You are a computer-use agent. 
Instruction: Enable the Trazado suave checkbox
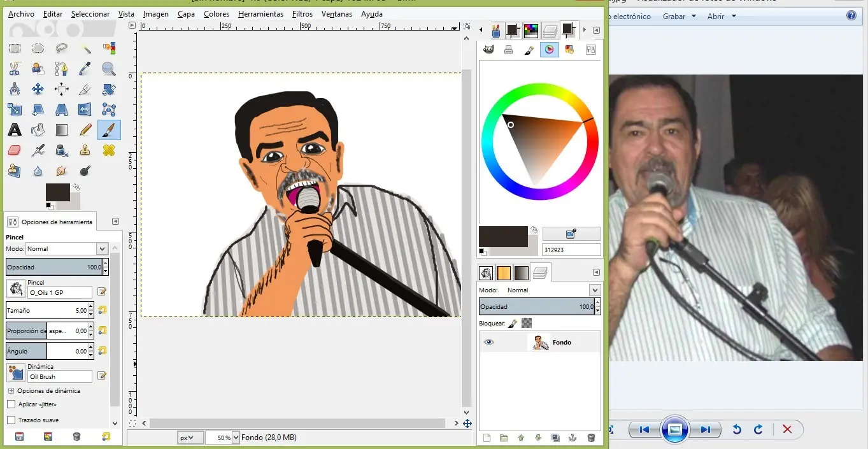pos(11,420)
